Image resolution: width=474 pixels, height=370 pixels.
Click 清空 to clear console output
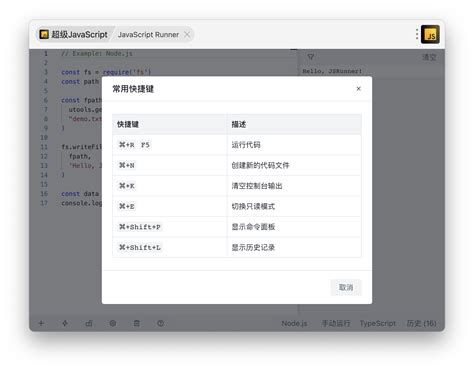(429, 57)
